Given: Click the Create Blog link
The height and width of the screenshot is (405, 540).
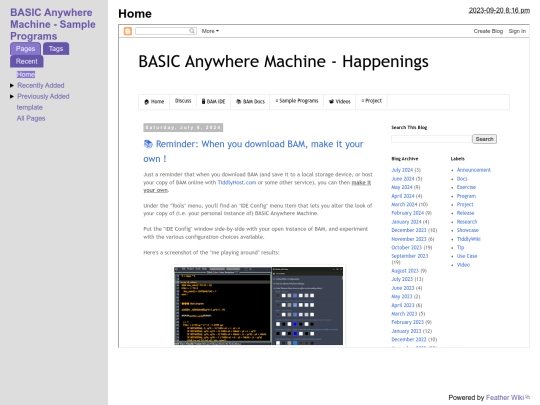Looking at the screenshot, I should pyautogui.click(x=488, y=31).
